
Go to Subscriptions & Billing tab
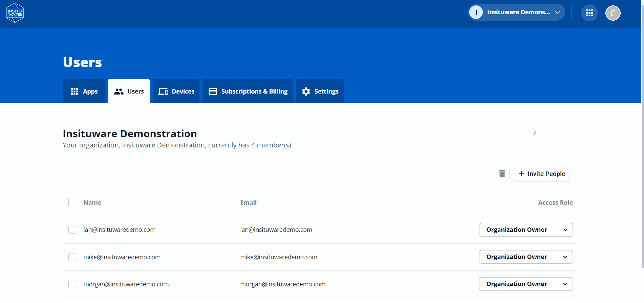tap(248, 91)
